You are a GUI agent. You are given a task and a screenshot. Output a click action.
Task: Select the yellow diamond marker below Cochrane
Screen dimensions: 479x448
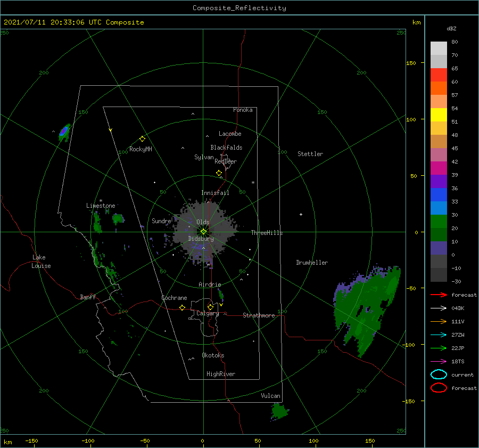coord(182,307)
